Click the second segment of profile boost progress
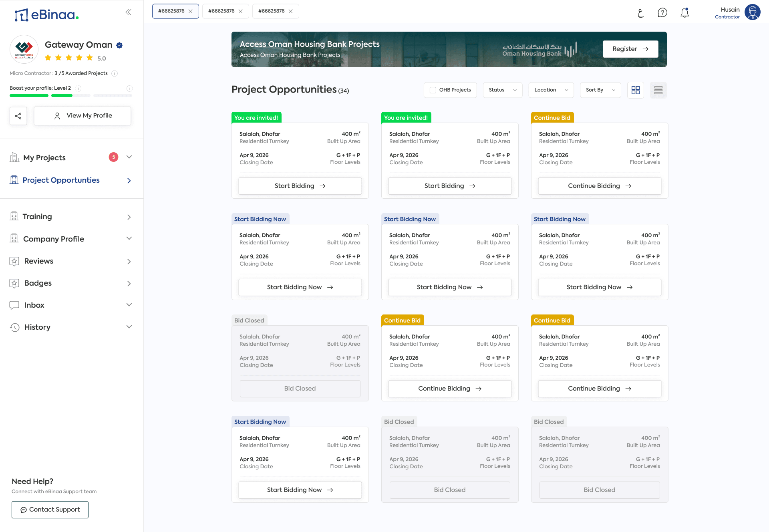The height and width of the screenshot is (532, 769). [70, 96]
